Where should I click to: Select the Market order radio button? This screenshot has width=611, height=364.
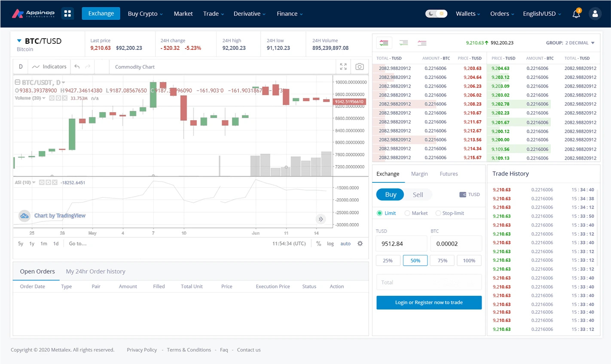coord(407,213)
